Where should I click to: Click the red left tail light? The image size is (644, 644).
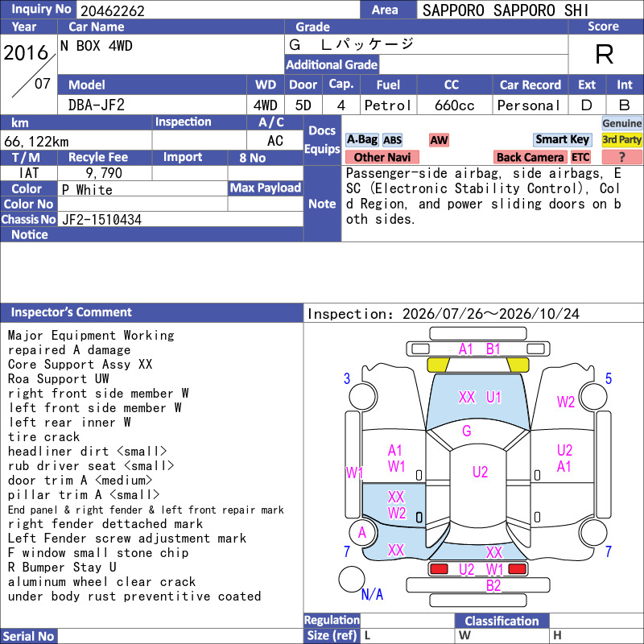(x=439, y=569)
